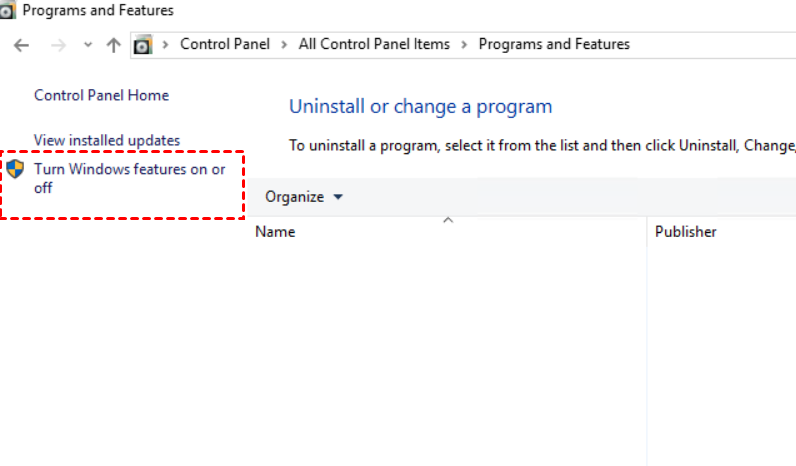Viewport: 796px width, 466px height.
Task: Click the shield icon beside Turn Windows features
Action: [15, 169]
